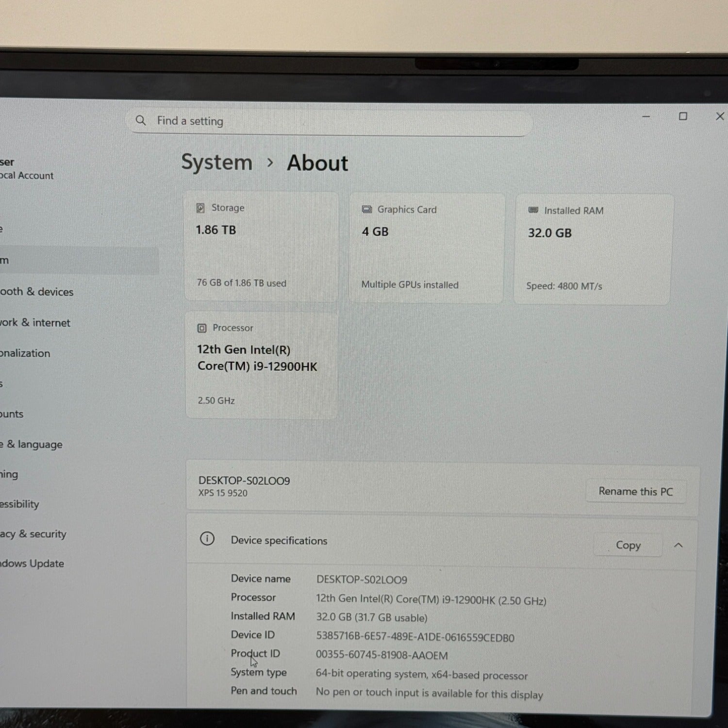Open Windows Update in the sidebar
The height and width of the screenshot is (728, 728).
tap(32, 563)
